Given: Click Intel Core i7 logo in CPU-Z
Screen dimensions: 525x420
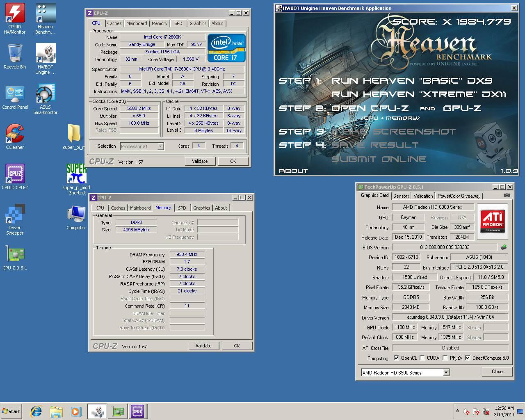Looking at the screenshot, I should coord(226,48).
